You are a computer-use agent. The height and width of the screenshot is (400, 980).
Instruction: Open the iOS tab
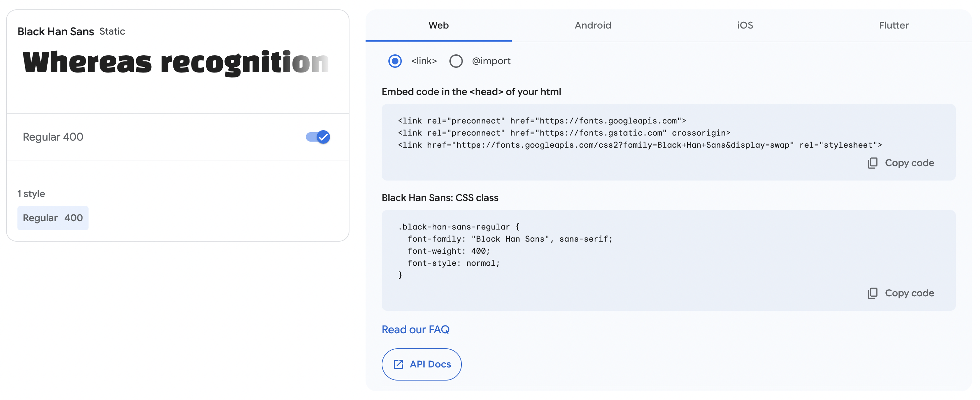tap(745, 26)
